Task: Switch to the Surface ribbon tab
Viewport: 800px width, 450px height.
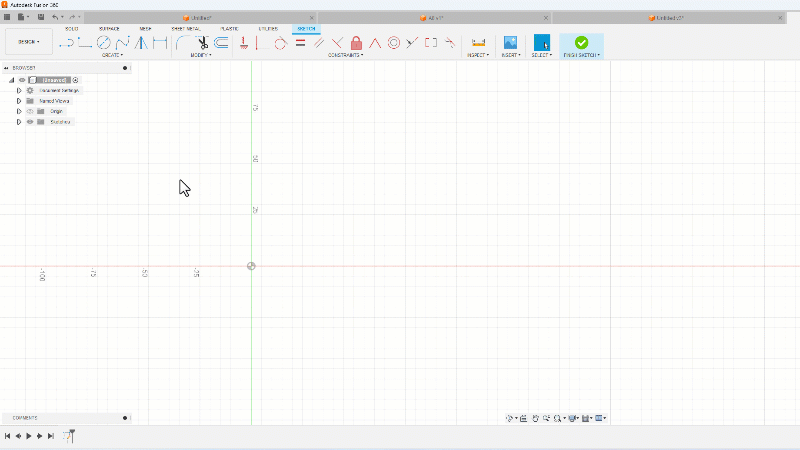Action: click(109, 29)
